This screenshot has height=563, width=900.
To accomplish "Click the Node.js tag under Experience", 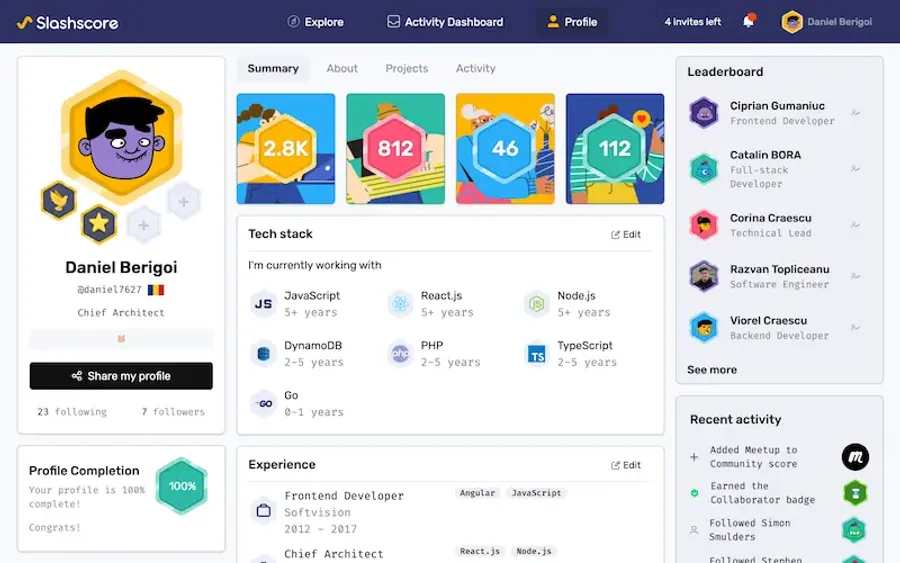I will coord(534,551).
